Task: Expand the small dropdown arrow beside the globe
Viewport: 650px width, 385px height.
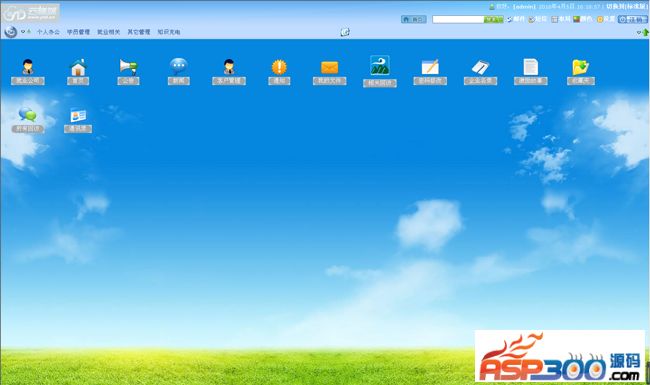Action: click(23, 31)
